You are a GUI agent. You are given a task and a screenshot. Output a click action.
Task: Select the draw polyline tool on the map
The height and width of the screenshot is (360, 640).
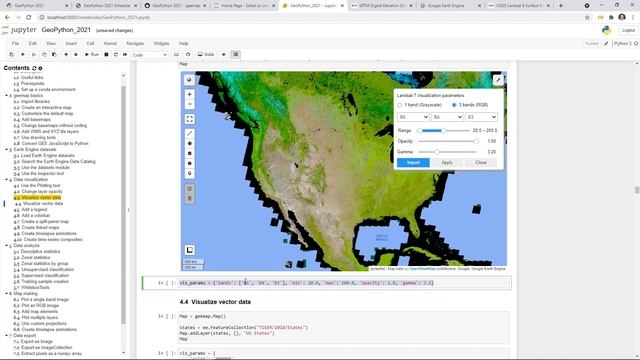click(189, 133)
